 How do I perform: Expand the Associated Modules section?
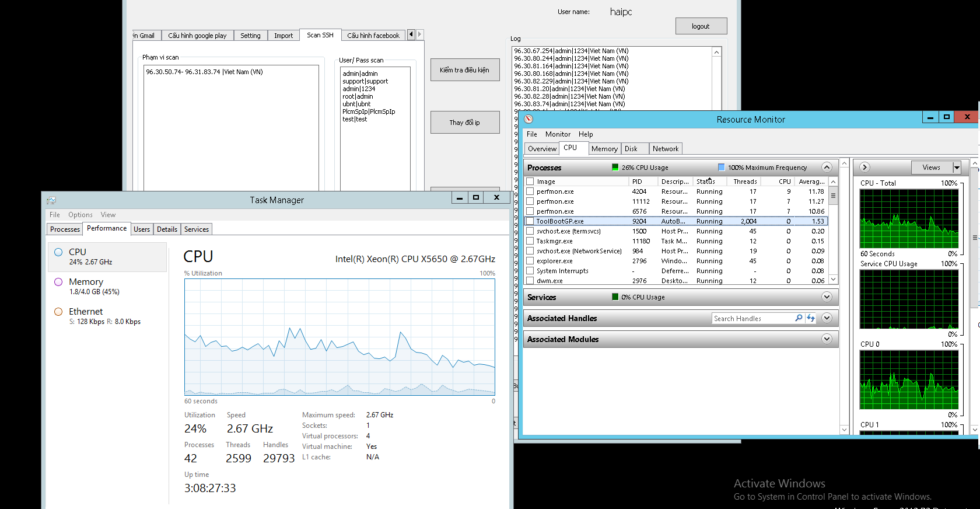click(x=827, y=339)
